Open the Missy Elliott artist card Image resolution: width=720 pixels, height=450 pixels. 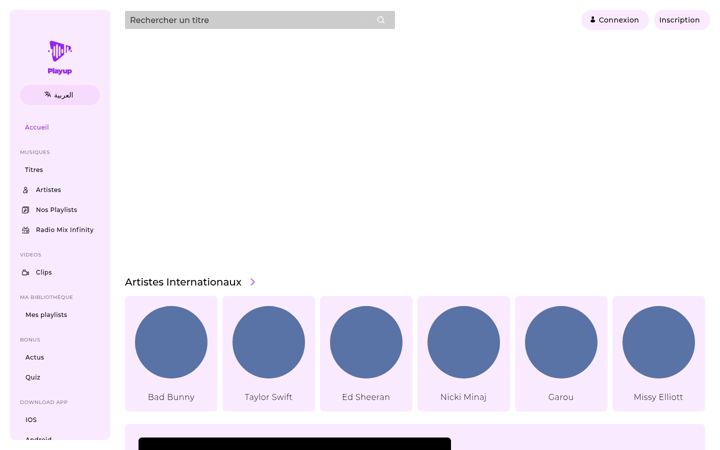[x=658, y=354]
